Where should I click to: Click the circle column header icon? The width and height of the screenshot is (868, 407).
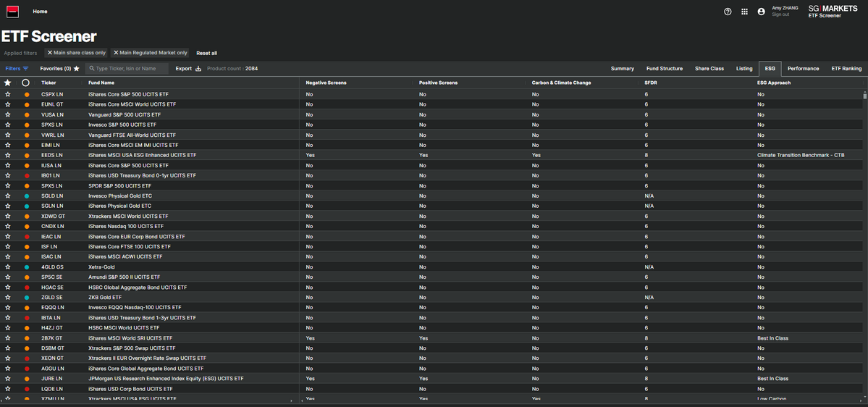(x=25, y=83)
